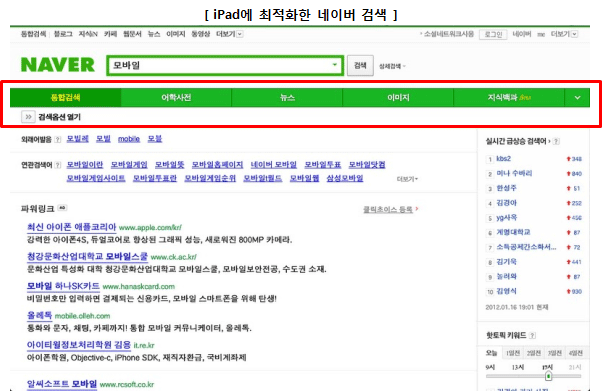602x391 pixels.
Task: Open 블로그 in the top menu
Action: [63, 34]
